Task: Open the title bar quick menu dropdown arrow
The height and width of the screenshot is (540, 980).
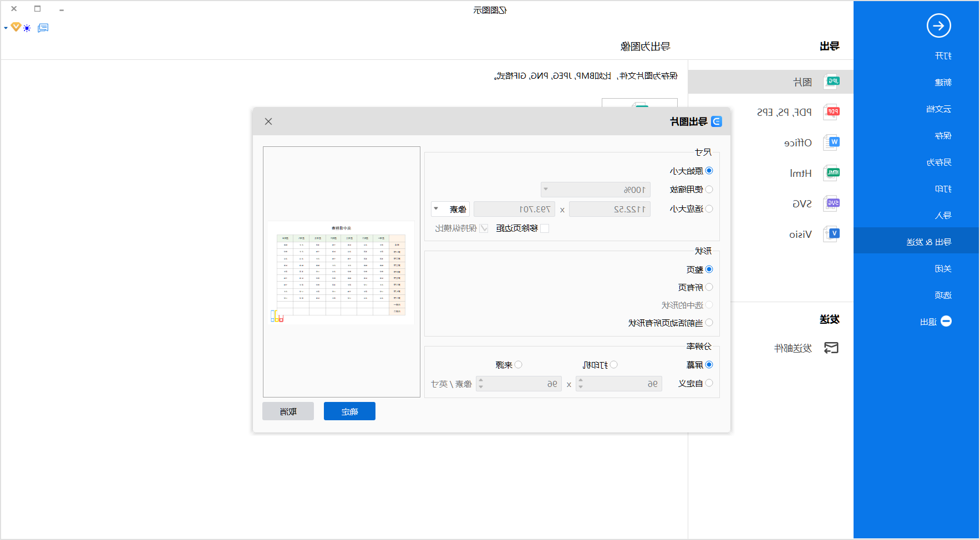Action: pos(6,28)
